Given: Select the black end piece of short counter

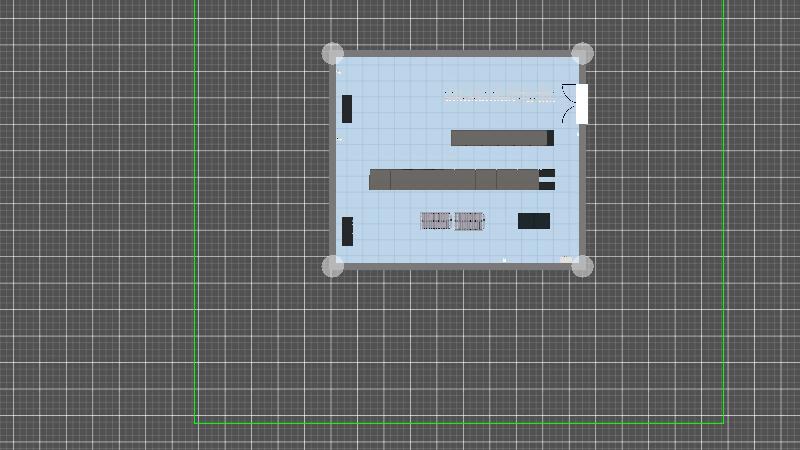Looking at the screenshot, I should click(x=550, y=138).
